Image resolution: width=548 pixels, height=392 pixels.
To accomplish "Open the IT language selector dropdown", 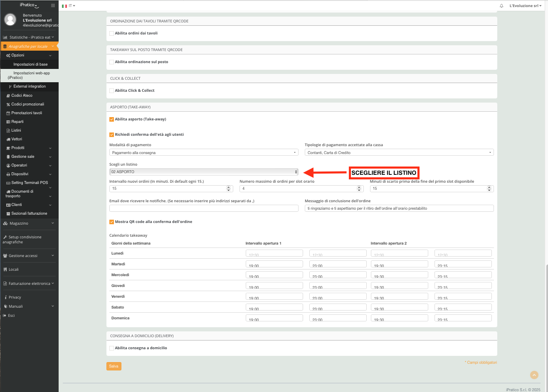I will [x=69, y=6].
